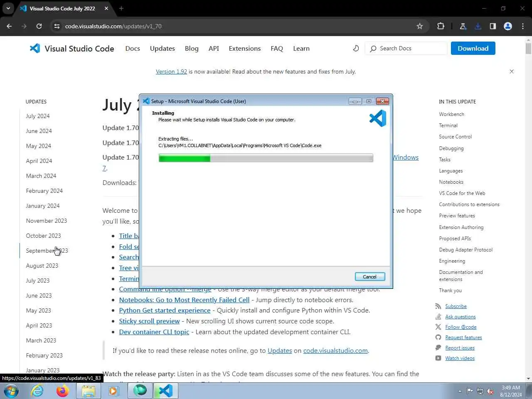This screenshot has width=532, height=399.
Task: Jump to Debug Adapter Protocol section
Action: tap(466, 250)
